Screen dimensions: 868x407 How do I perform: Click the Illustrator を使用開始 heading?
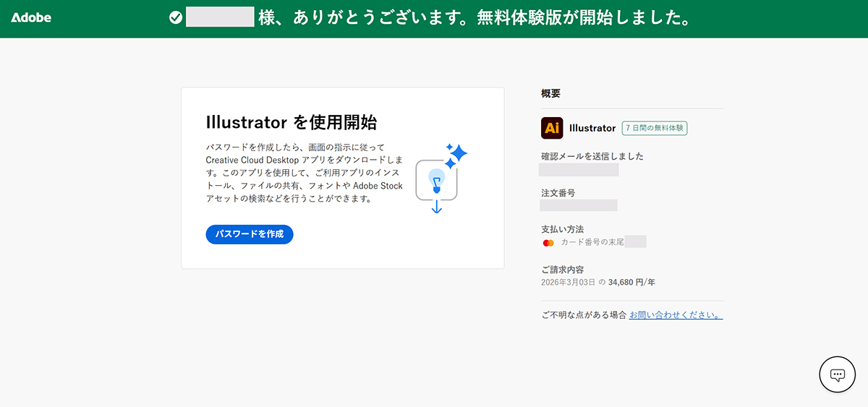point(292,121)
